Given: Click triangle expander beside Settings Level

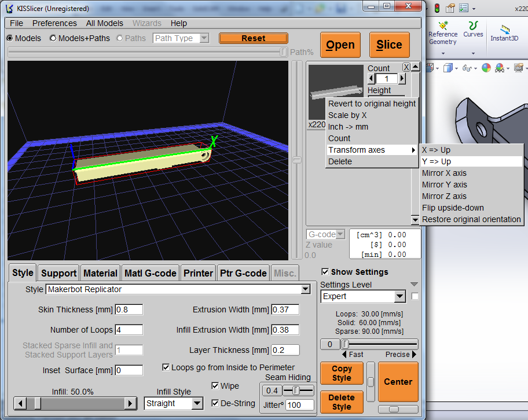Looking at the screenshot, I should click(x=414, y=285).
